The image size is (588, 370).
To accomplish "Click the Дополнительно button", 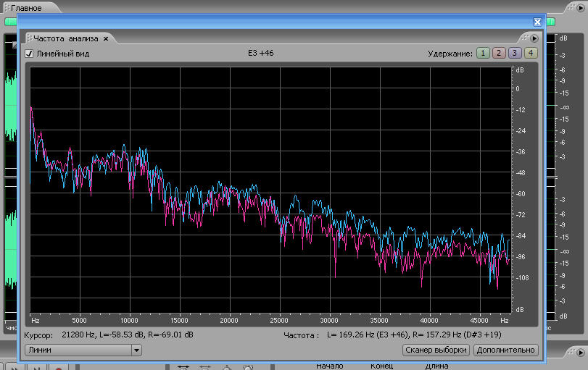I will (x=505, y=350).
